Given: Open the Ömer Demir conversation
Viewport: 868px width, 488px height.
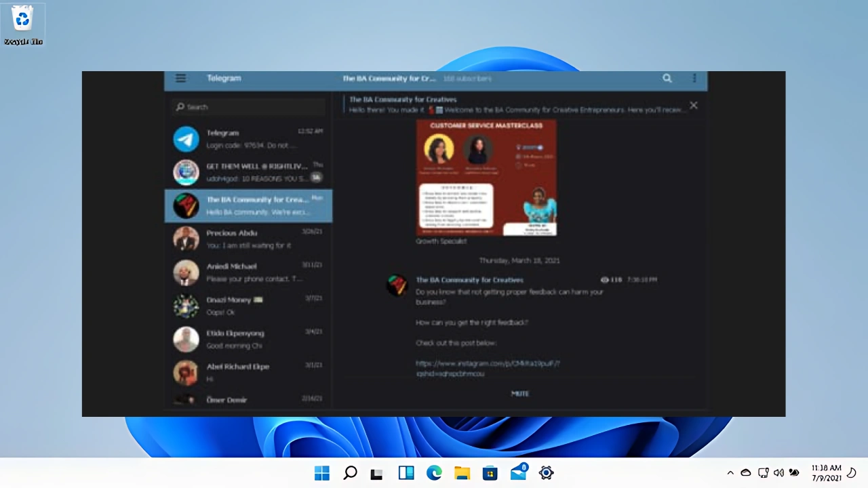Looking at the screenshot, I should coord(249,399).
